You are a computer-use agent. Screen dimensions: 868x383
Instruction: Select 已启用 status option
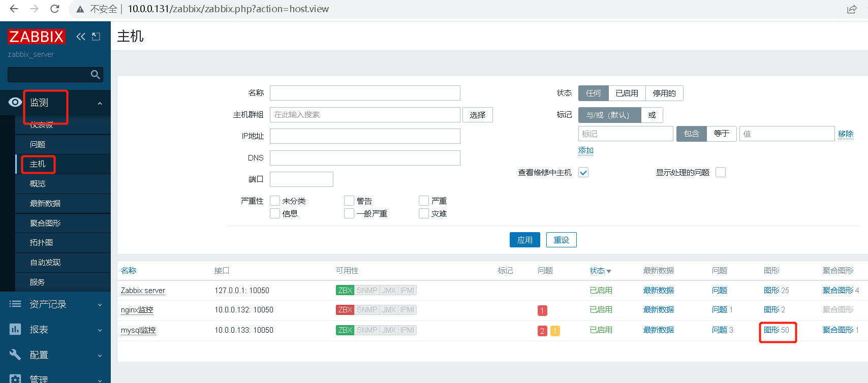(x=627, y=93)
